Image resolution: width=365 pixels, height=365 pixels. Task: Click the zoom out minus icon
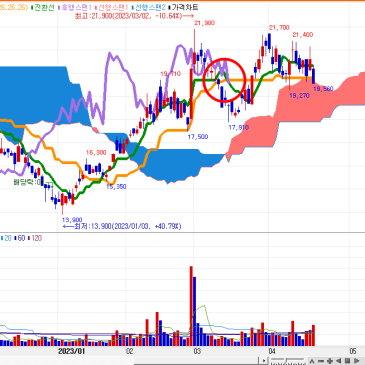point(321,361)
